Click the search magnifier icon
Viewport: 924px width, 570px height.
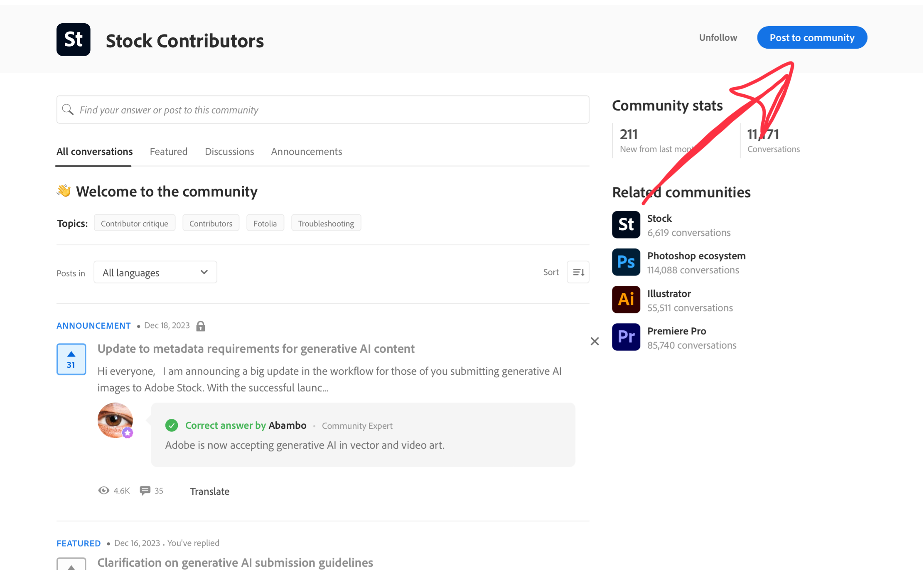point(69,109)
